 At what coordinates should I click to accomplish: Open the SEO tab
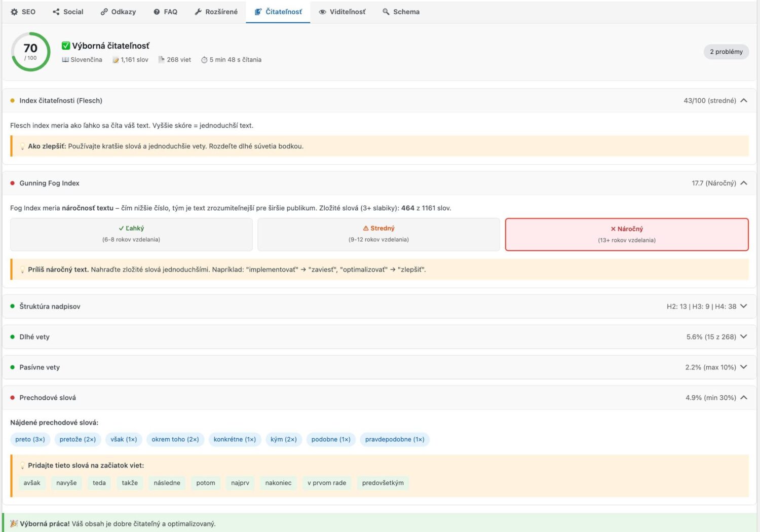click(23, 12)
